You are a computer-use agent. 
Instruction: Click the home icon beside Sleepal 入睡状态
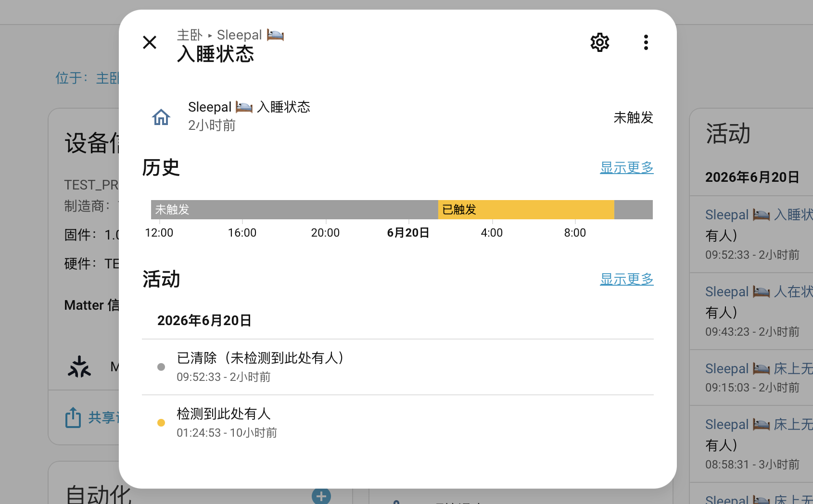click(161, 117)
